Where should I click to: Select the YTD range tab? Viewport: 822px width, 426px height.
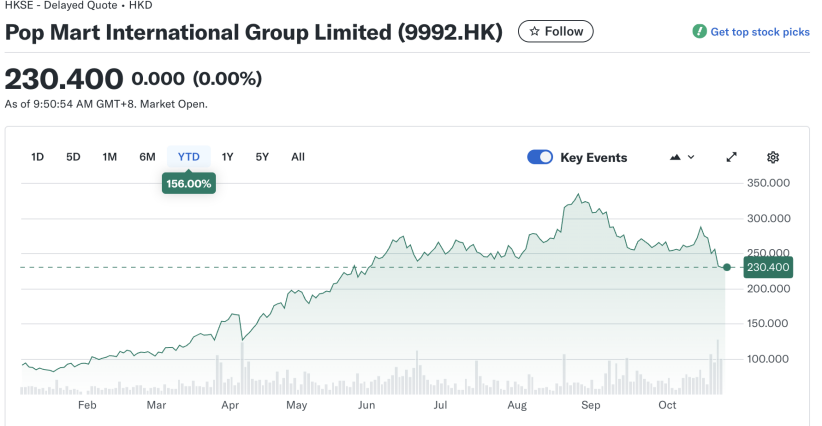188,157
